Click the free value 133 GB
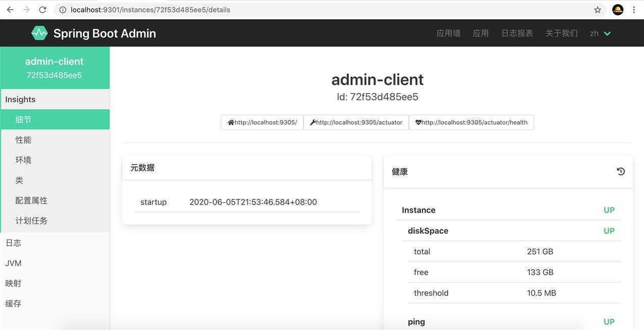This screenshot has height=330, width=644. (540, 272)
